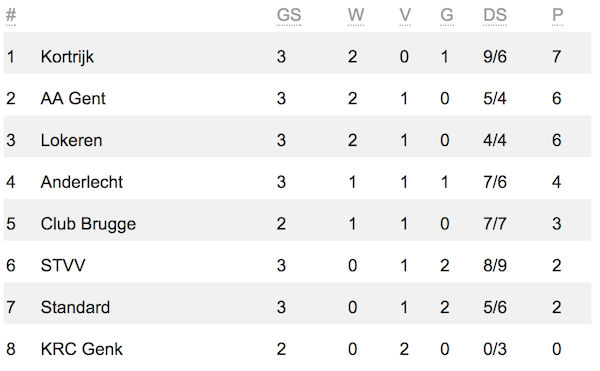
Task: Click the GS column header
Action: coord(289,15)
